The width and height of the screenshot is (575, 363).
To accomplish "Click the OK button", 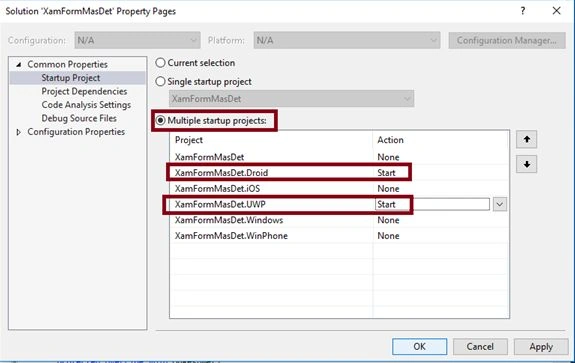I will point(420,346).
